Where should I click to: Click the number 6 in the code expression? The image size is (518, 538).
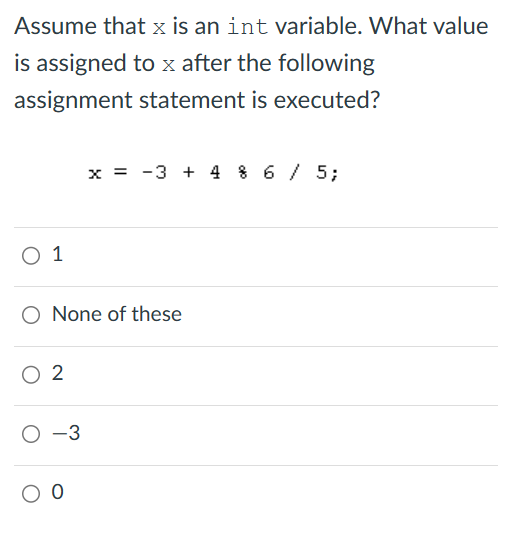click(269, 172)
